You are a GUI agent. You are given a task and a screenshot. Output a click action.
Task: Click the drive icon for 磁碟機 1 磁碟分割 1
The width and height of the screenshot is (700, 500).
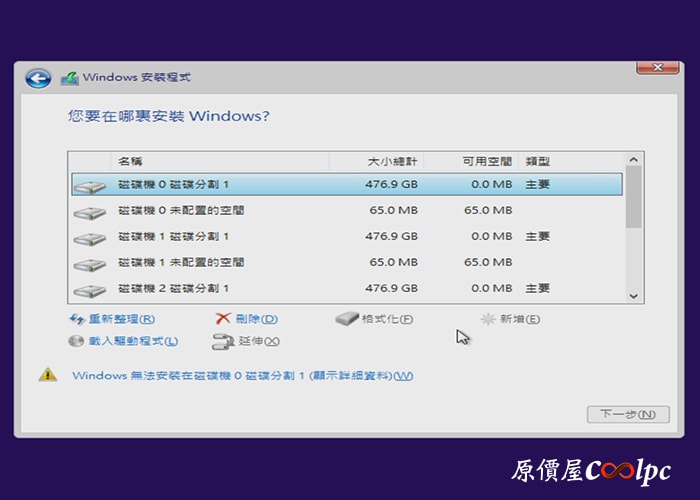90,238
